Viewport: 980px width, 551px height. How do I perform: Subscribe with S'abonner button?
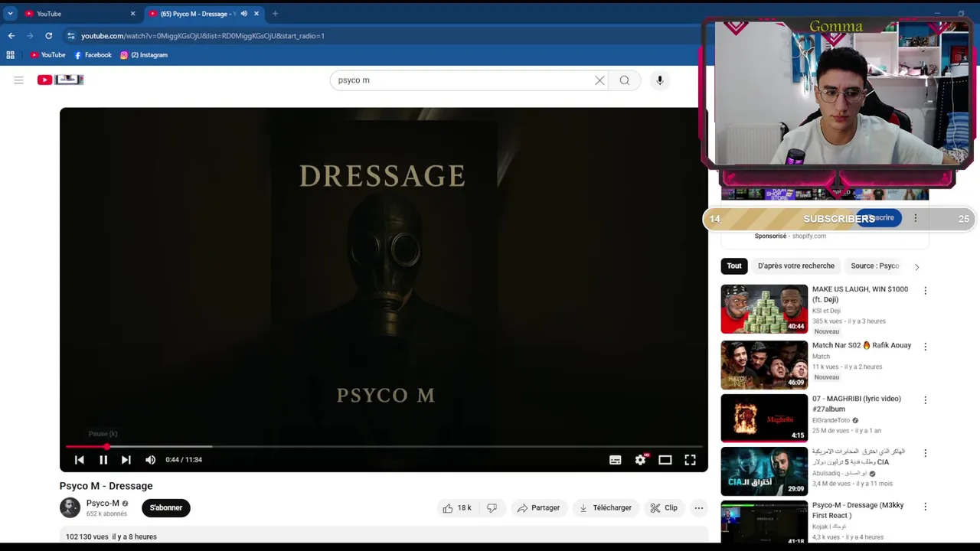click(x=166, y=508)
